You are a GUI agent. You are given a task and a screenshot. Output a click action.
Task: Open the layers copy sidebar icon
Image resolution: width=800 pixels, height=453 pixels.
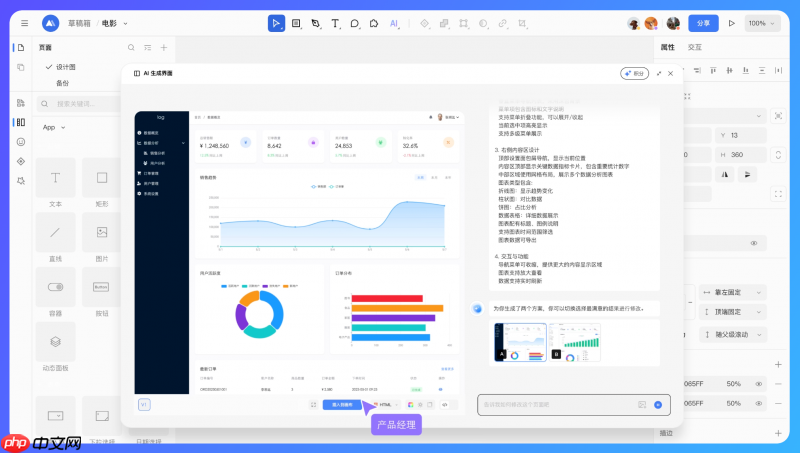pos(21,67)
